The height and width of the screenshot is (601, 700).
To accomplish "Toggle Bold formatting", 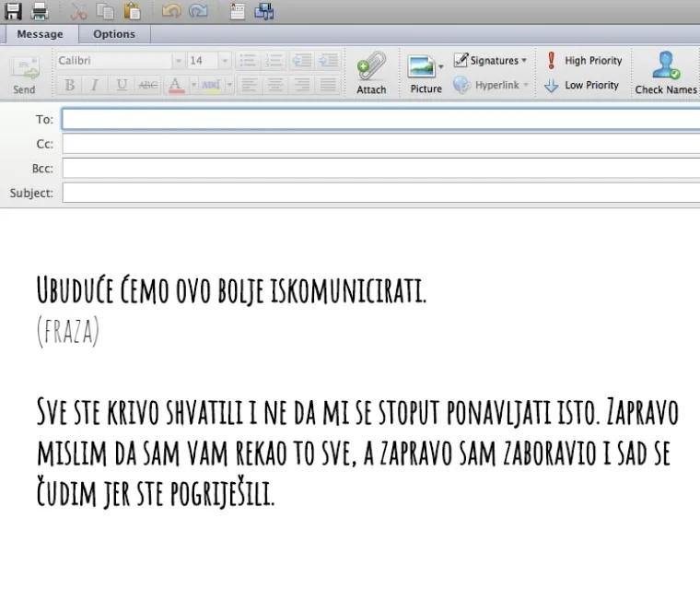I will (x=69, y=85).
